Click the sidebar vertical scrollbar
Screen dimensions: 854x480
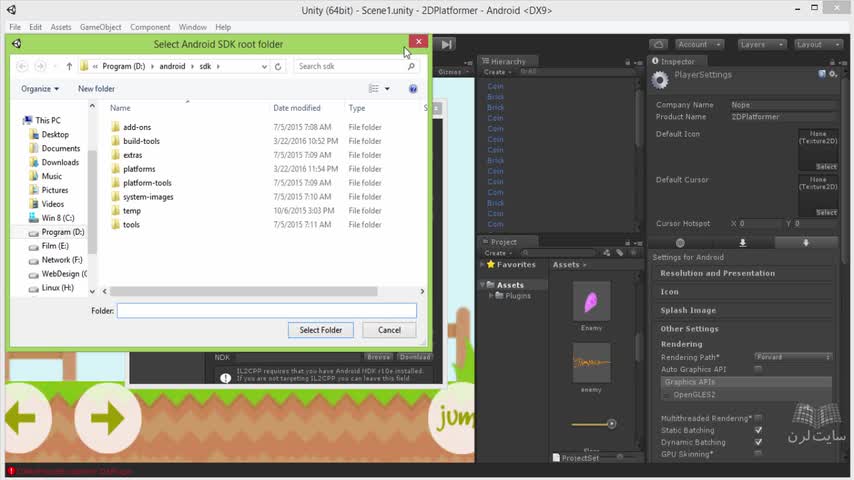[x=92, y=202]
